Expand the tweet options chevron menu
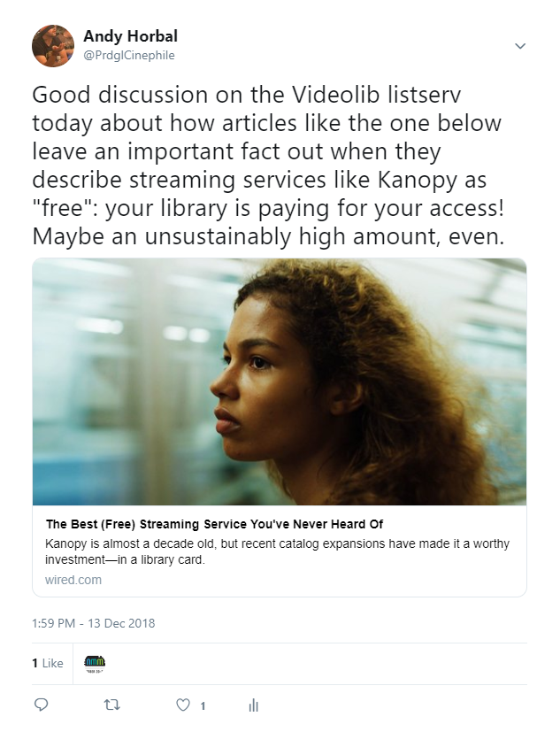 520,46
